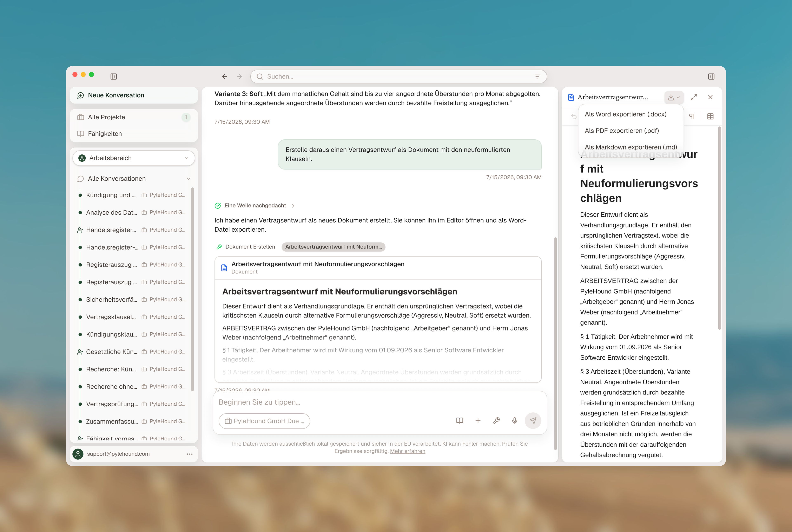Click the Fähigkeiten book icon in the sidebar
This screenshot has width=792, height=532.
coord(81,134)
